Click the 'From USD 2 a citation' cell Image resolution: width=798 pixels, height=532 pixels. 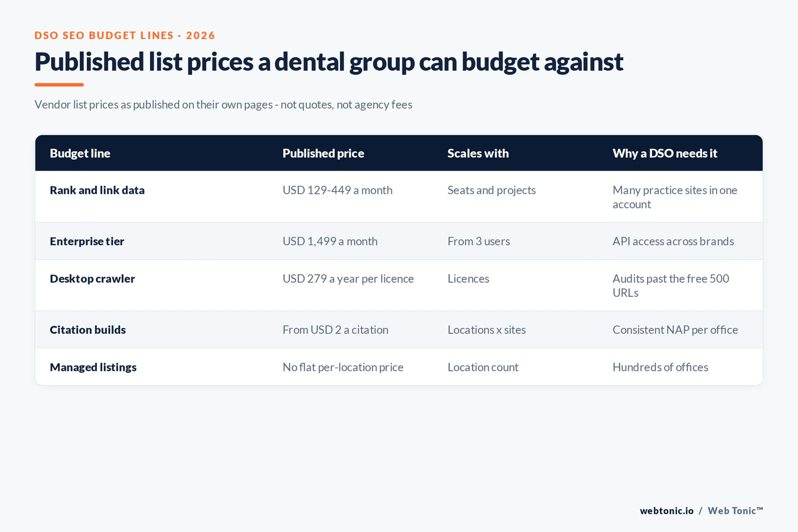point(335,330)
